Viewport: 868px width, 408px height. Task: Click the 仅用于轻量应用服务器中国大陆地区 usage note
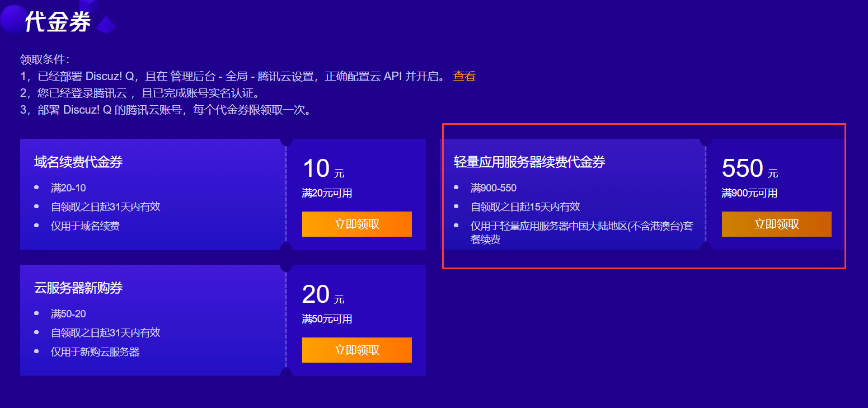582,233
